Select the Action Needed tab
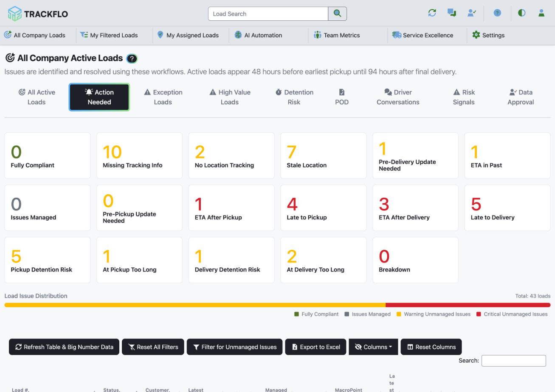Image resolution: width=555 pixels, height=392 pixels. coord(99,97)
